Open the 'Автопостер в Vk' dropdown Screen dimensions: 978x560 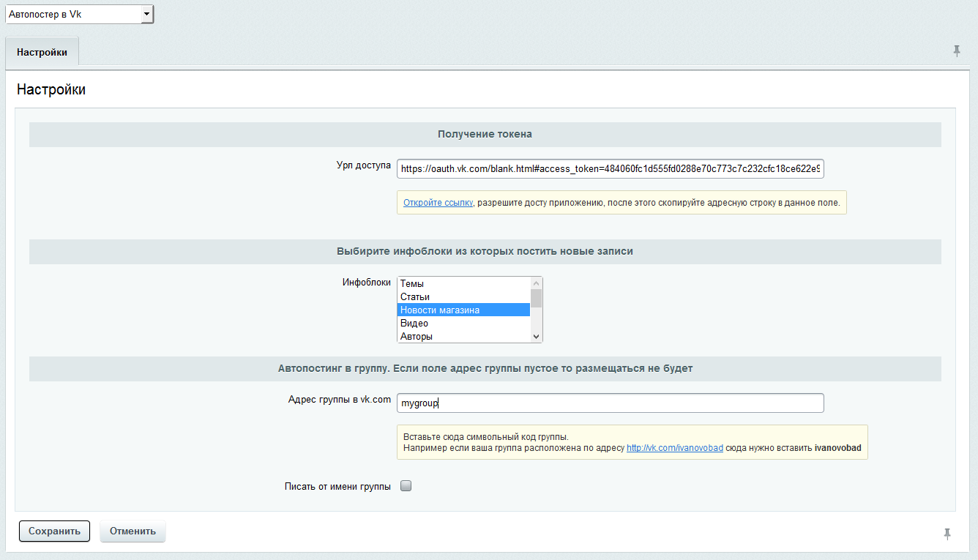point(79,14)
